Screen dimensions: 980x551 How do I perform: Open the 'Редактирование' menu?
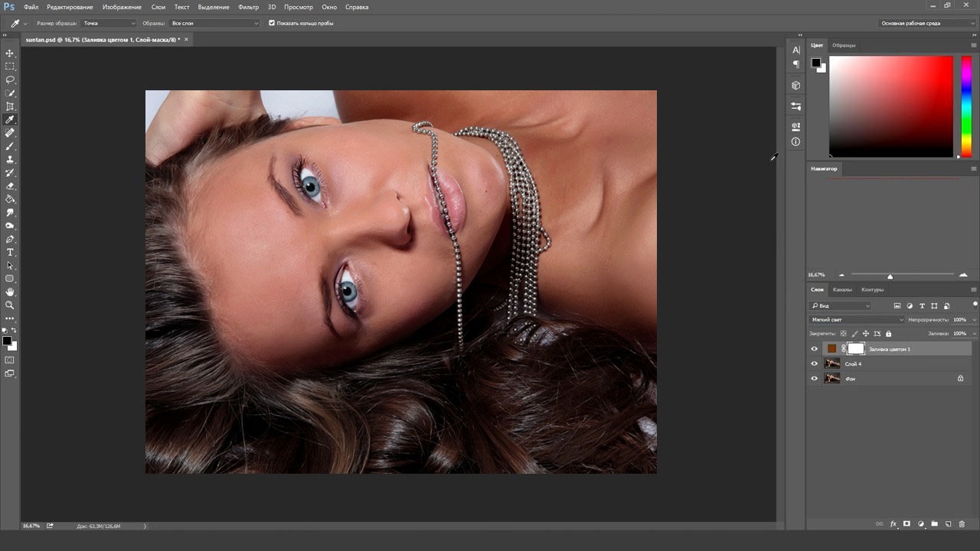point(70,7)
